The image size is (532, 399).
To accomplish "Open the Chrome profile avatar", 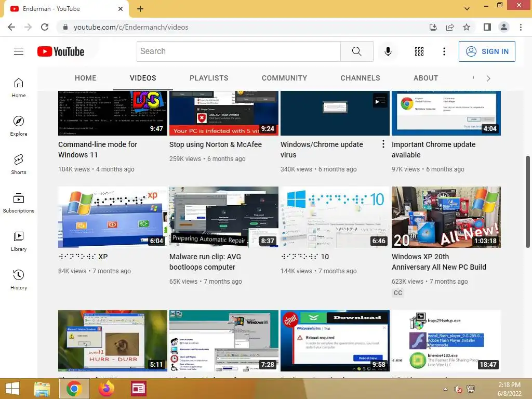I will point(504,27).
